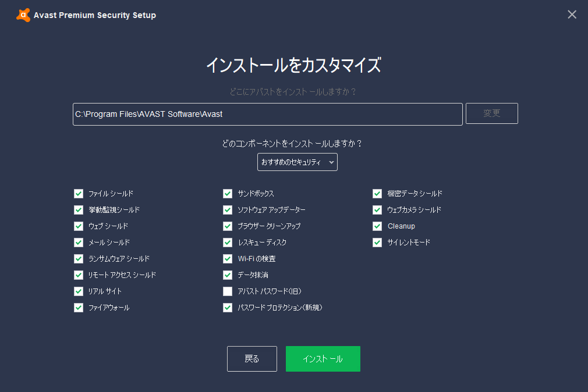The width and height of the screenshot is (588, 392).
Task: Uncheck ファイル シールド checkbox
Action: click(79, 194)
